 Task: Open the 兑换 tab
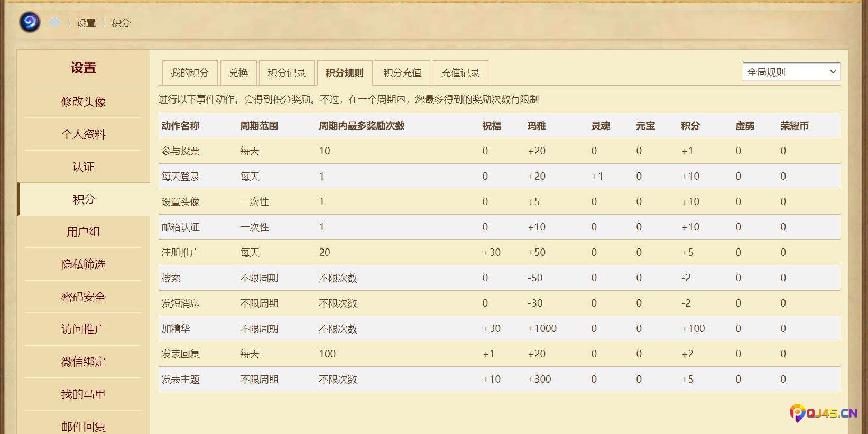238,73
